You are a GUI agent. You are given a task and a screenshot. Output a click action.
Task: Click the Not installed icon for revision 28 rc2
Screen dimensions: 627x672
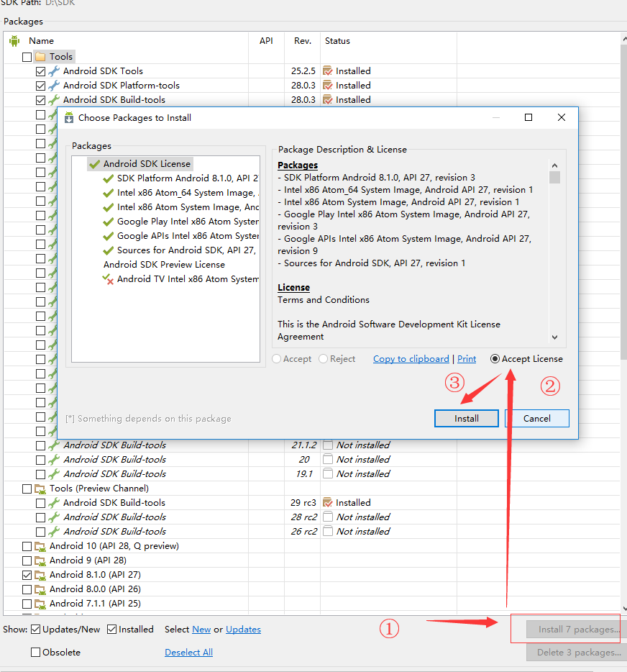pos(328,517)
